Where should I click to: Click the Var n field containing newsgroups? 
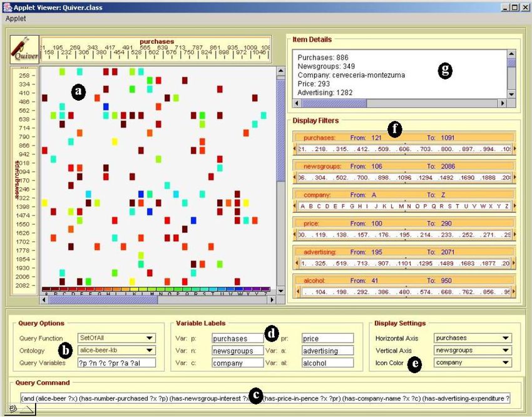(x=238, y=351)
